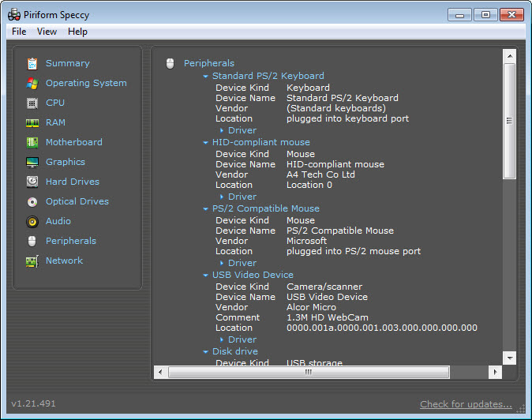
Task: Click the horizontal scrollbar thumb
Action: click(309, 372)
